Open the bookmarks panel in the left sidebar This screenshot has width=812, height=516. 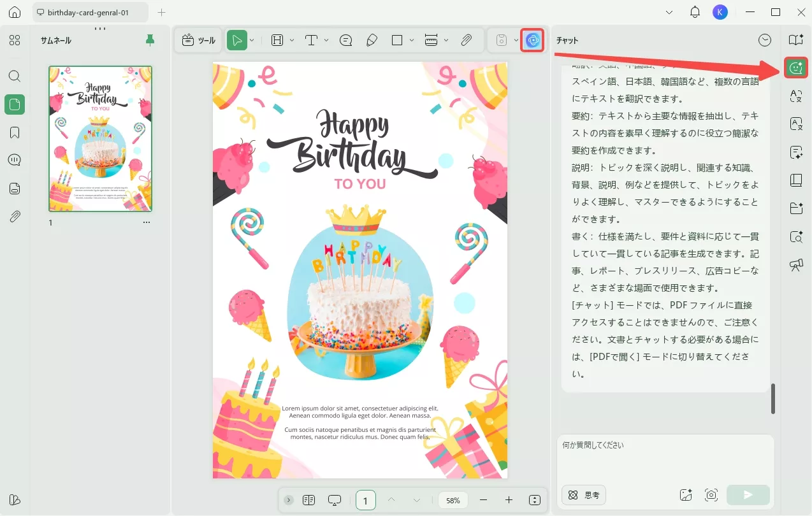click(15, 133)
